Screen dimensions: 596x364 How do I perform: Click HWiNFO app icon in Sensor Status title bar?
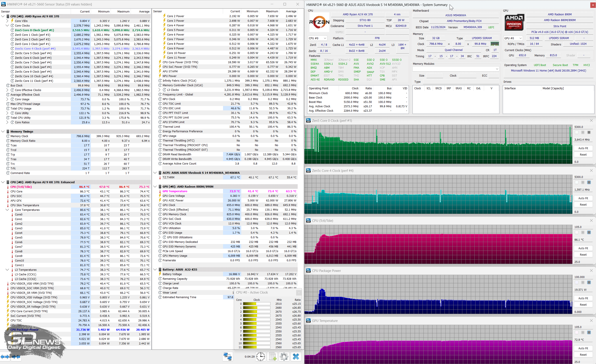coord(3,4)
